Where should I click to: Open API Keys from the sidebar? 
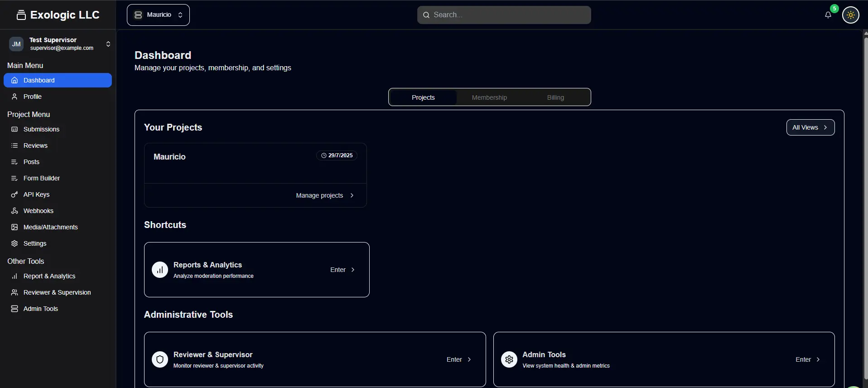[36, 194]
